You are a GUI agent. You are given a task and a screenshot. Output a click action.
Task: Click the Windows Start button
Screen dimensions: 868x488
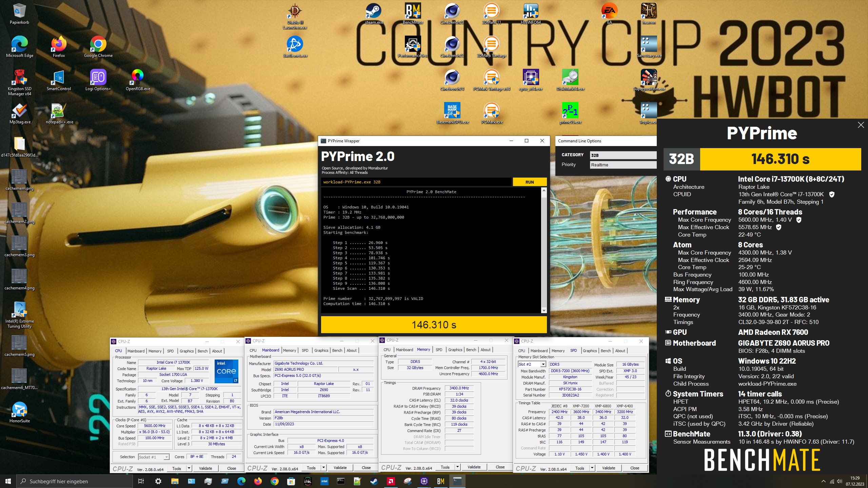tap(8, 481)
